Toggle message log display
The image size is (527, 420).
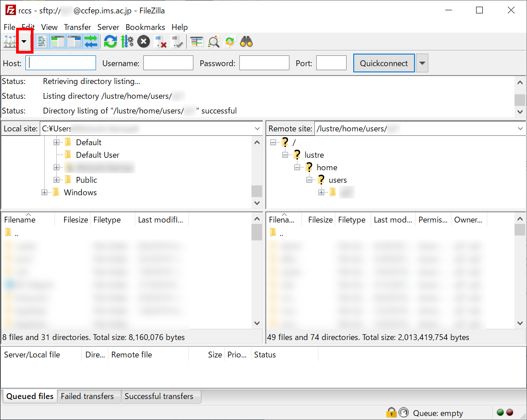coord(42,42)
